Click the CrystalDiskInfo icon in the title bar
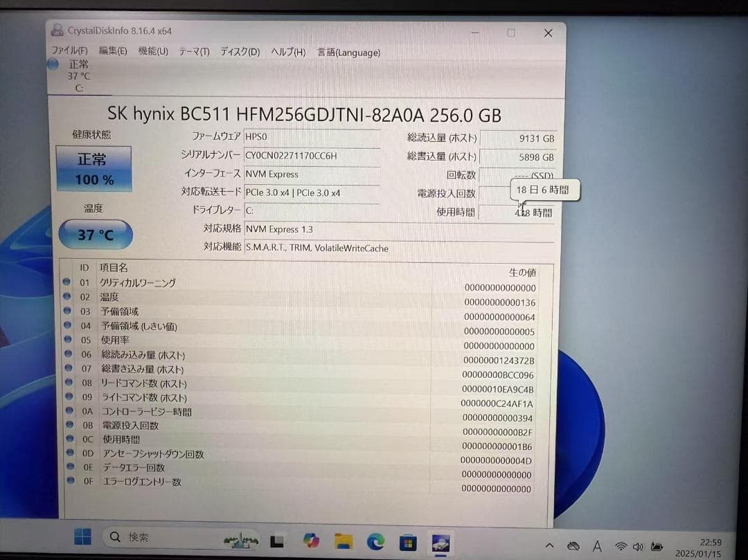748x560 pixels. point(57,30)
